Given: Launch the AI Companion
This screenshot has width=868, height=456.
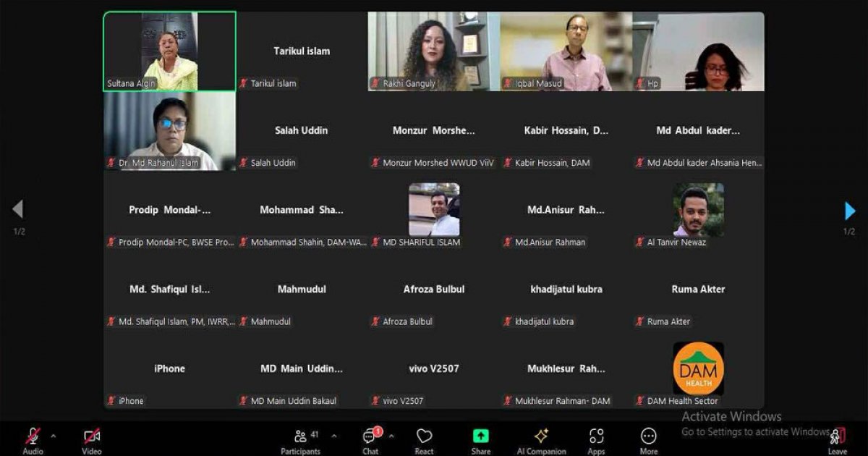Looking at the screenshot, I should (541, 436).
